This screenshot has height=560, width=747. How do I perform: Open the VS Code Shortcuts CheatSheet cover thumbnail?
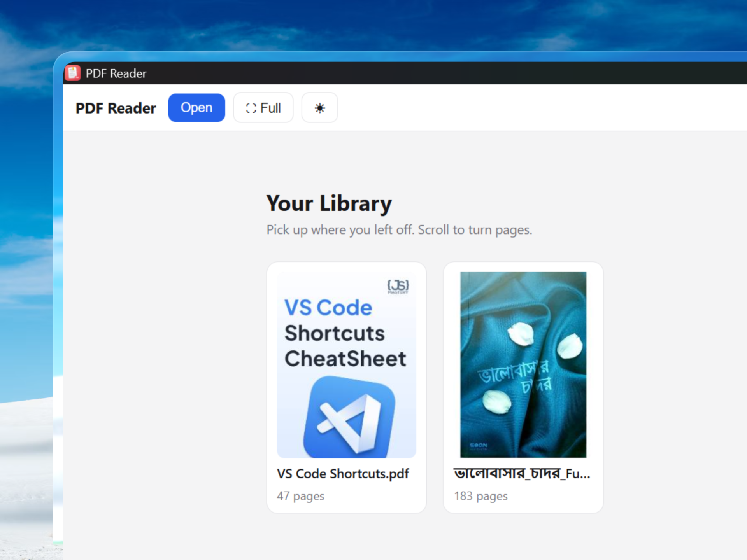[346, 365]
